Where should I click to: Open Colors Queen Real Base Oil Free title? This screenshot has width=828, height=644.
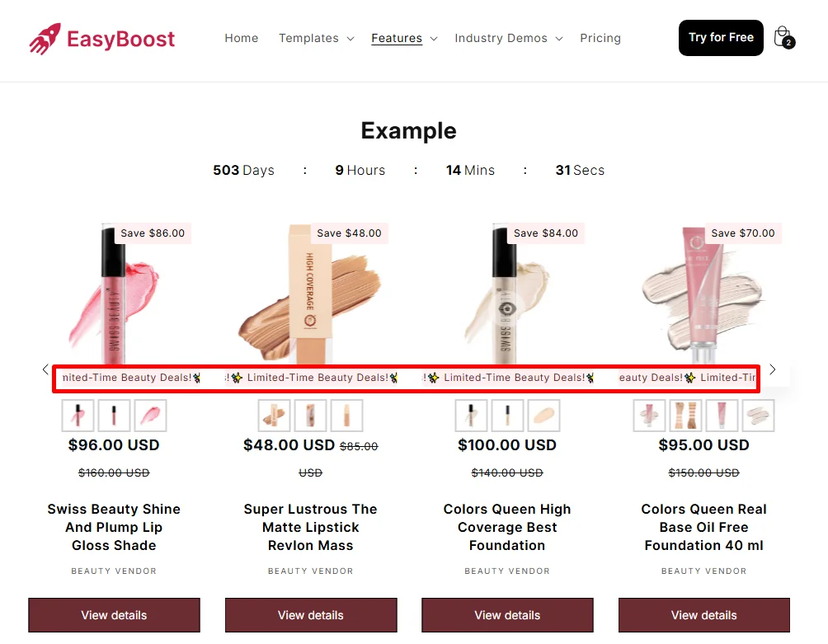point(704,528)
